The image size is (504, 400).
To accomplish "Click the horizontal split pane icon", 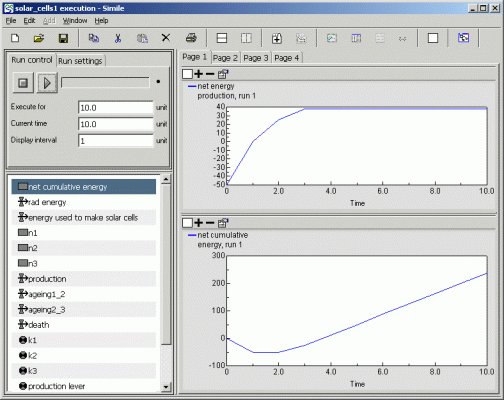I will (222, 38).
